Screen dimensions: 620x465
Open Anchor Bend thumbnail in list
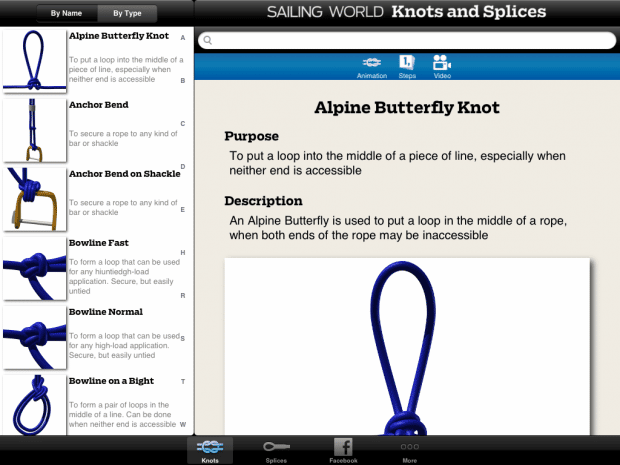click(34, 130)
